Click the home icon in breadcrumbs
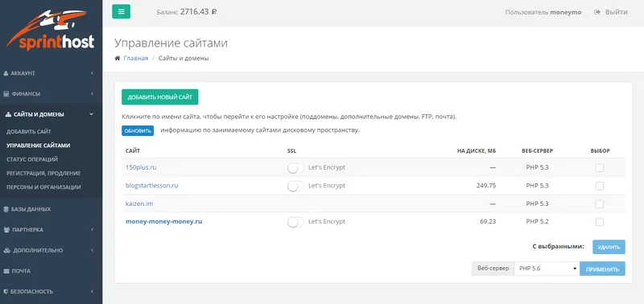This screenshot has height=304, width=644. (117, 58)
